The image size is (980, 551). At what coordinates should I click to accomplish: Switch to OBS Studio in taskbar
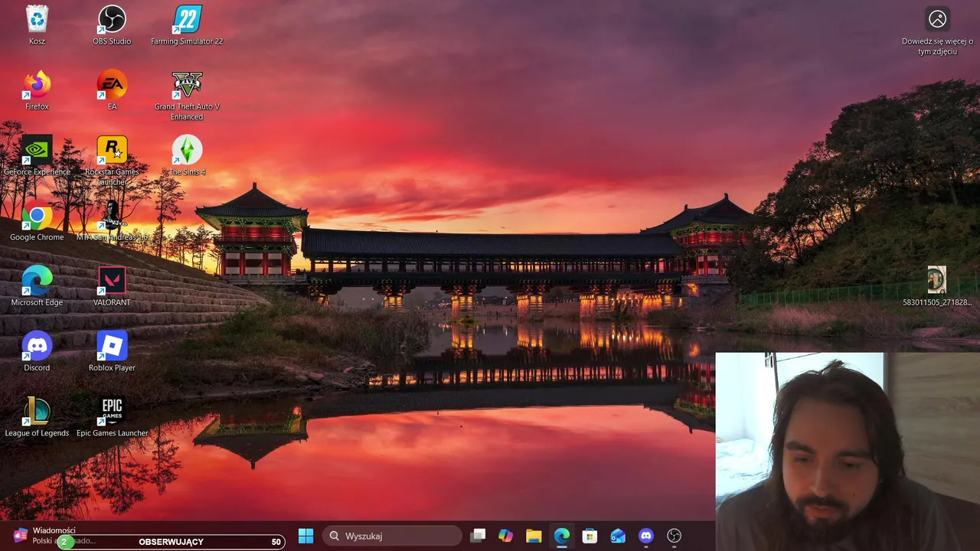[x=674, y=536]
